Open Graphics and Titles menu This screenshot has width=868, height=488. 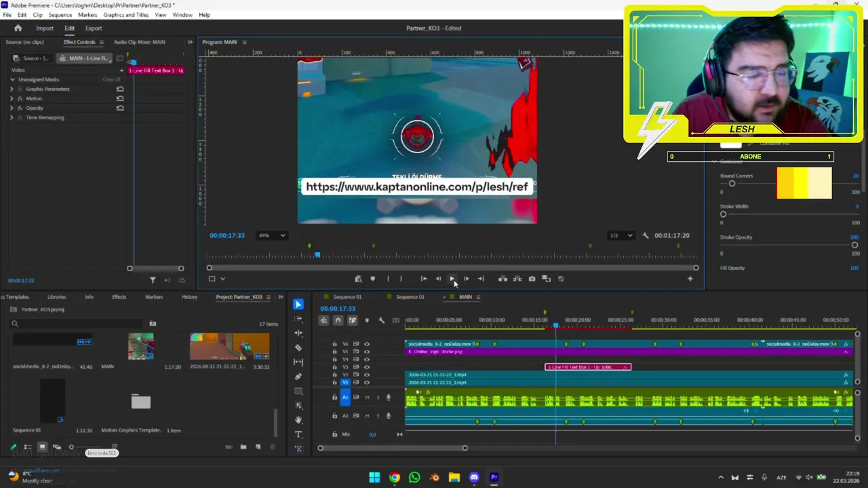coord(126,15)
